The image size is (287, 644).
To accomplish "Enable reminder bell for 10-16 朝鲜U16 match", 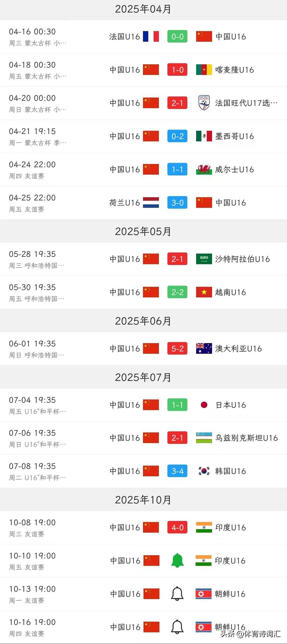I will point(177,627).
